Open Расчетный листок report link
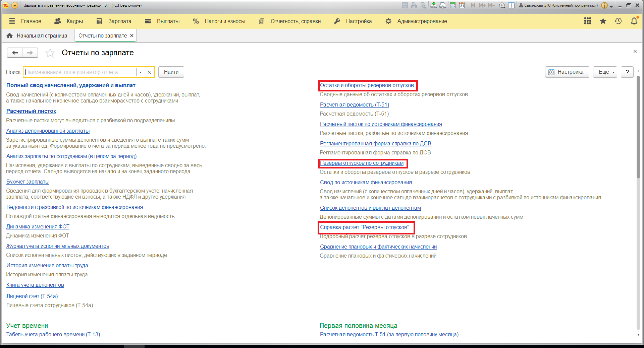644x348 pixels. tap(31, 111)
